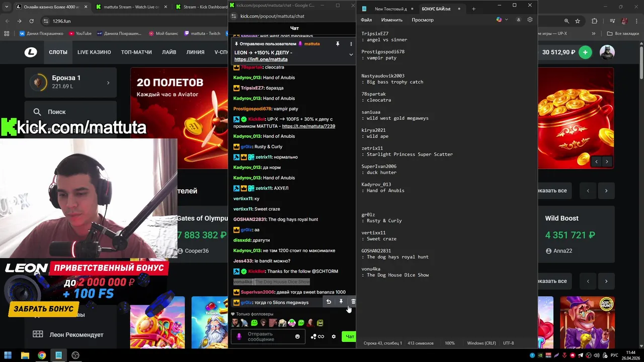Pin gr0lz's '5lions megaways' chat message
The image size is (644, 362).
pyautogui.click(x=341, y=302)
